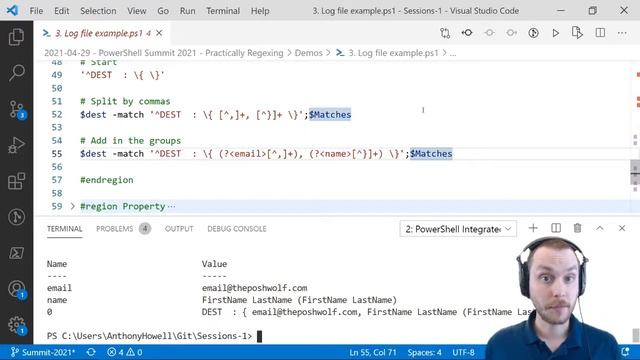Open the Practically Regexing breadcrumb folder
The height and width of the screenshot is (360, 640).
click(x=164, y=53)
